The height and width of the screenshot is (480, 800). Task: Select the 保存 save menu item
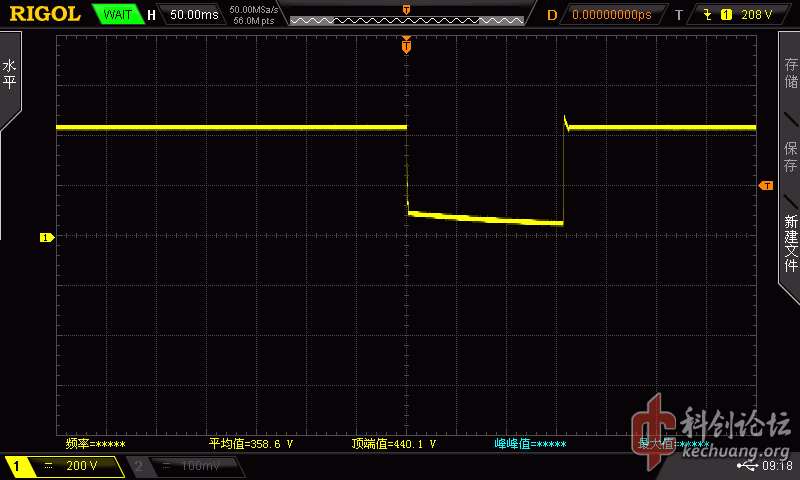(x=790, y=157)
